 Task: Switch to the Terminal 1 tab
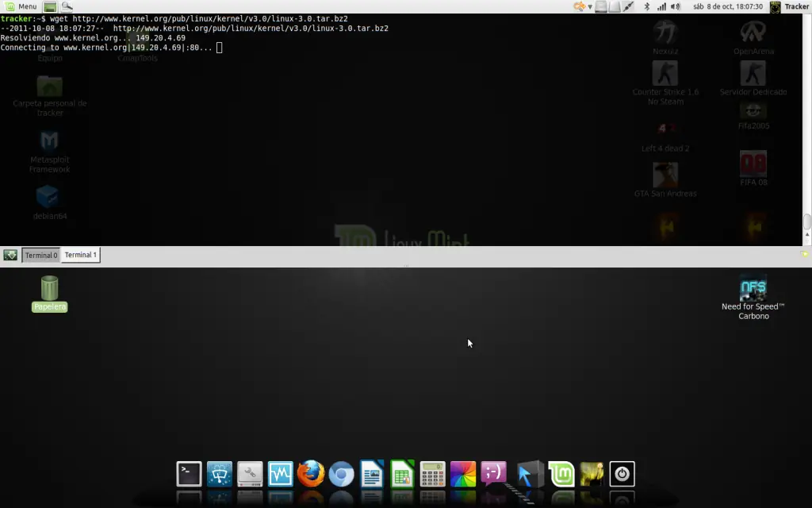pyautogui.click(x=80, y=255)
